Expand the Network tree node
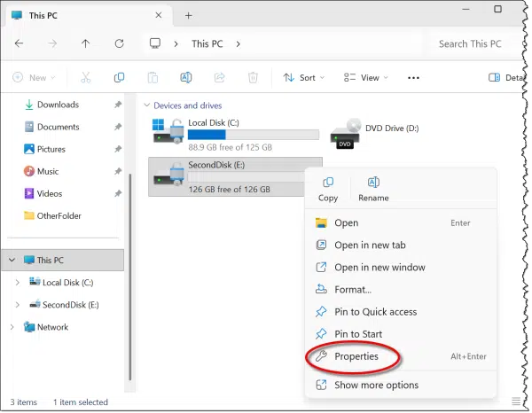 pyautogui.click(x=12, y=327)
